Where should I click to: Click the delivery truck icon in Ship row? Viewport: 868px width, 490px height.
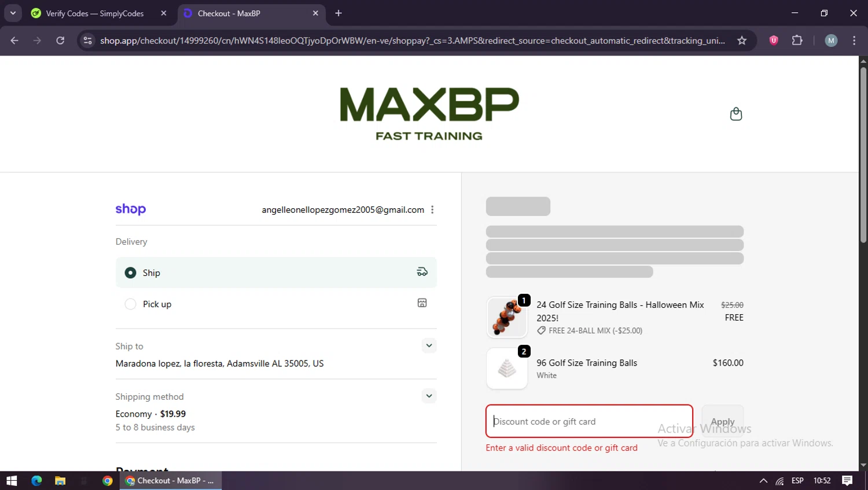[422, 272]
